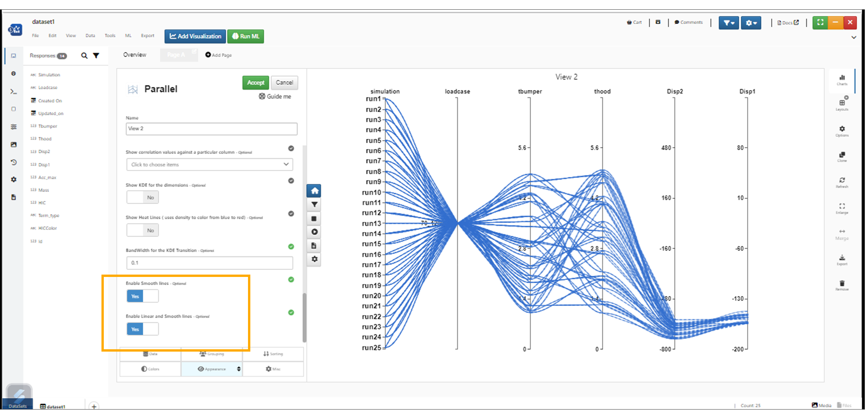Expand the blue filter dropdown in the top bar

click(x=728, y=23)
